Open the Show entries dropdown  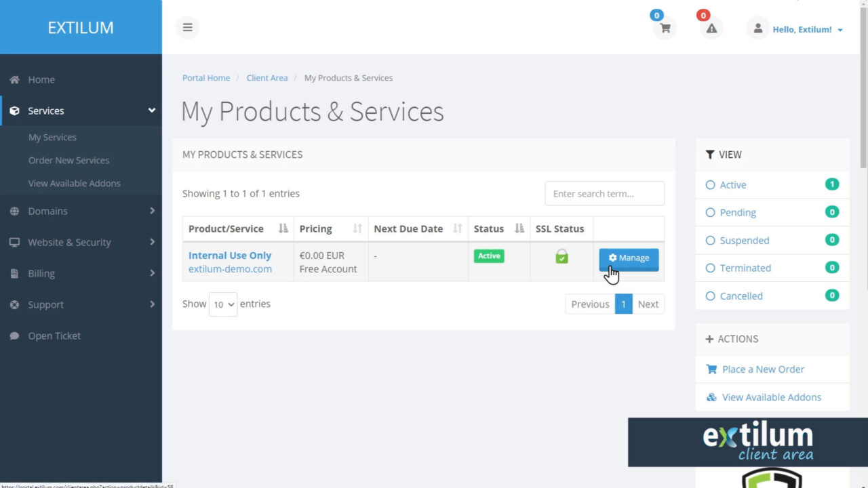pyautogui.click(x=223, y=304)
